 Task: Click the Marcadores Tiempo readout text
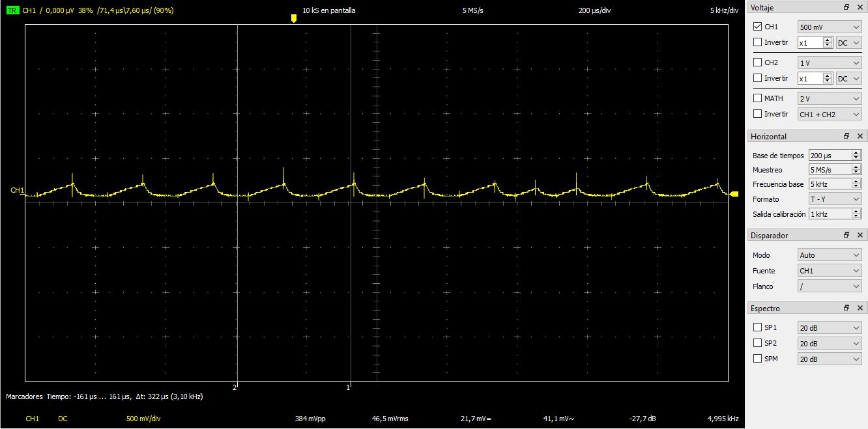[104, 396]
